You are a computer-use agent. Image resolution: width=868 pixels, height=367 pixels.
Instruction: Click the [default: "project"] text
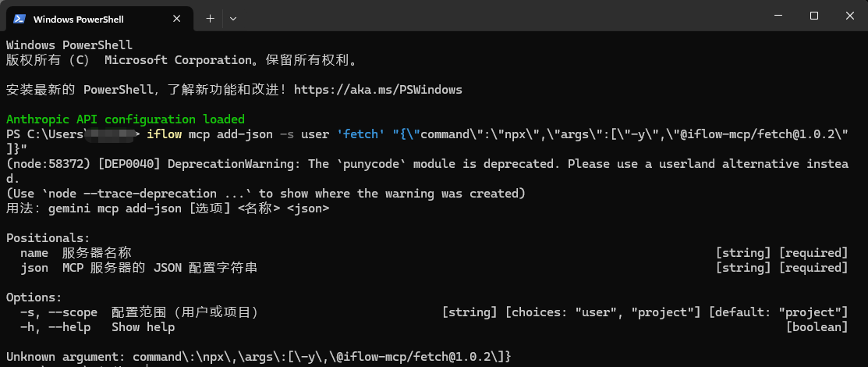click(778, 312)
